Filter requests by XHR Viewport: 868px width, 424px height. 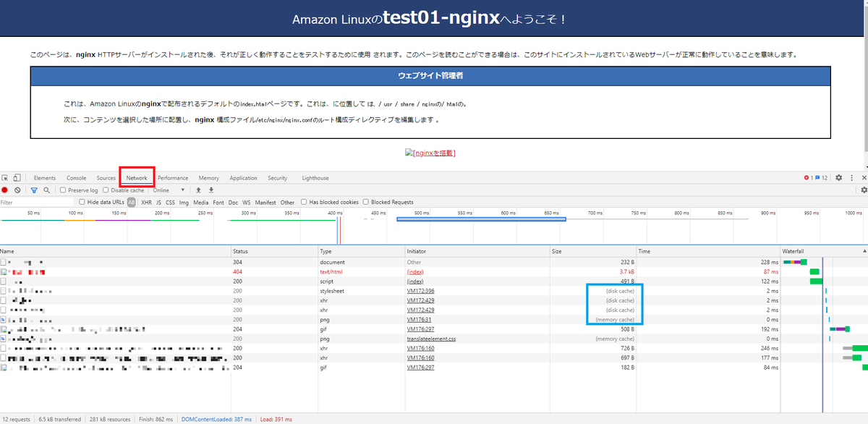pos(146,203)
